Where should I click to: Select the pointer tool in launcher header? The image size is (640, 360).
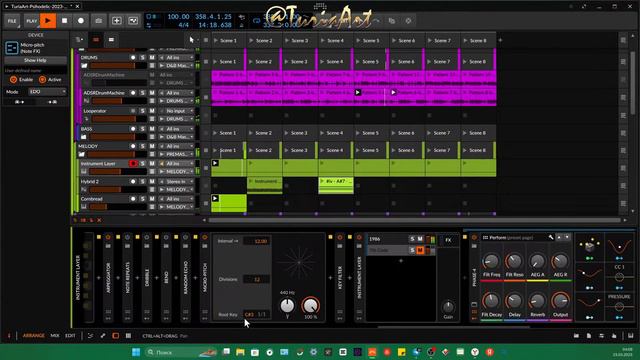coord(191,40)
